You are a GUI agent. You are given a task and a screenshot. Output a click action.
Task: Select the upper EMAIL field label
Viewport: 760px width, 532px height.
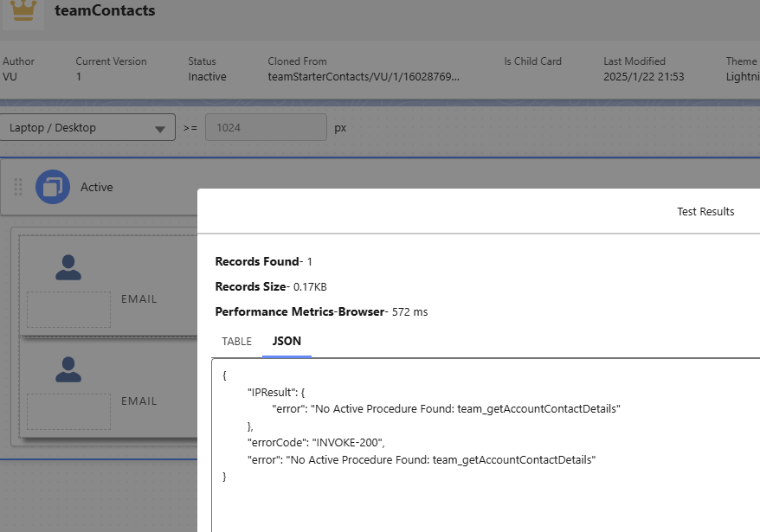point(139,299)
